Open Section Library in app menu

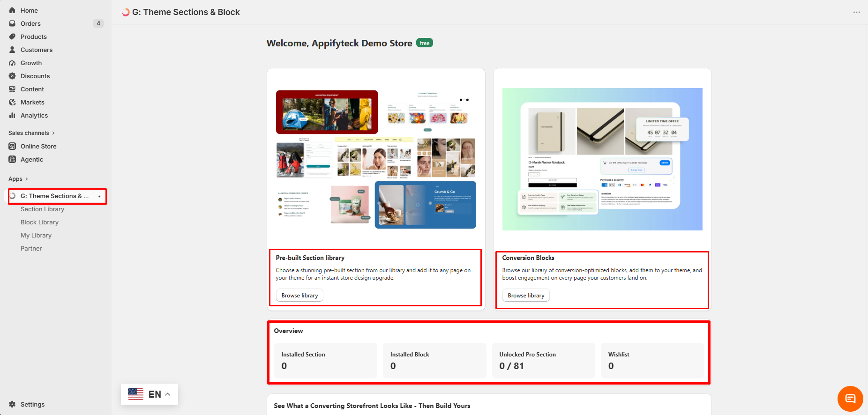tap(42, 209)
